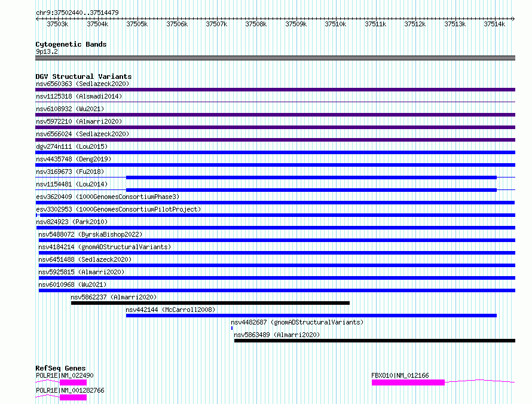Click nsv6010968 (Wu2021) variant label
Viewport: 532px width, 404px height.
(x=72, y=284)
